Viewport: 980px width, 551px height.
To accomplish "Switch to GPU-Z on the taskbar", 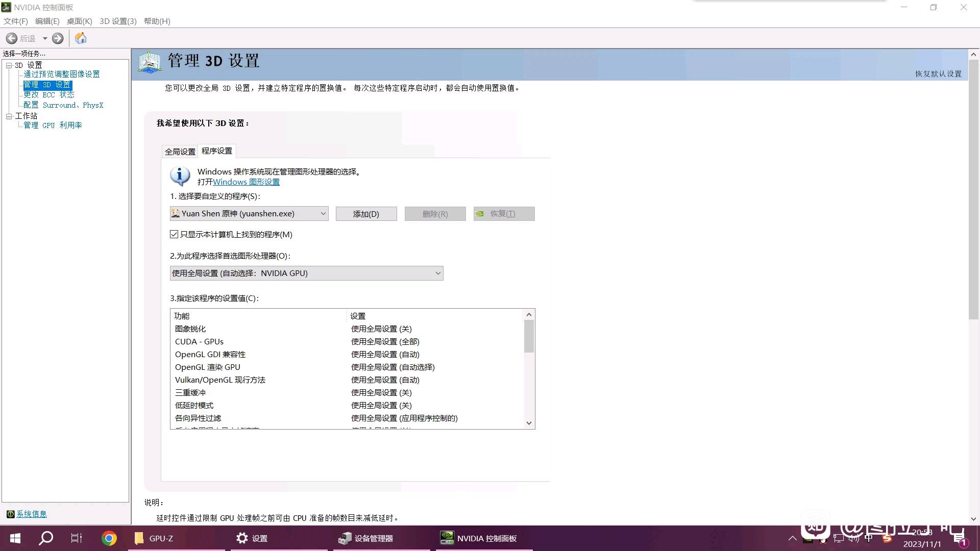I will tap(176, 538).
